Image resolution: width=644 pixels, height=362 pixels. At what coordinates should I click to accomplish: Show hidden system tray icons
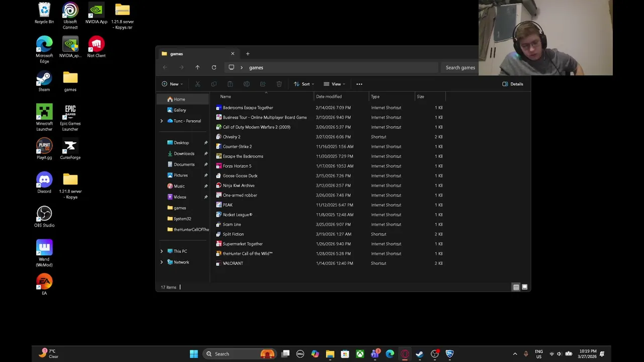515,354
